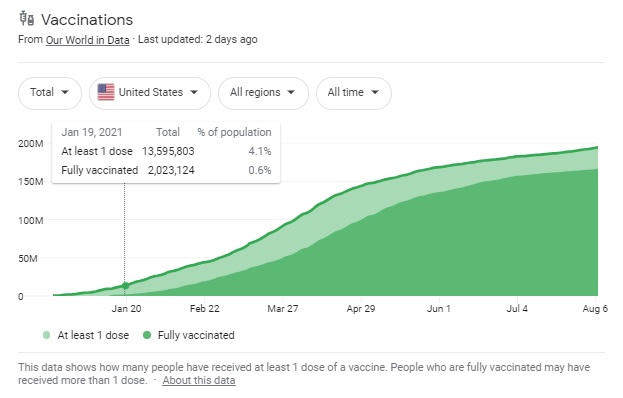Viewport: 623px width, 398px height.
Task: Expand the All regions dropdown
Action: pyautogui.click(x=263, y=93)
